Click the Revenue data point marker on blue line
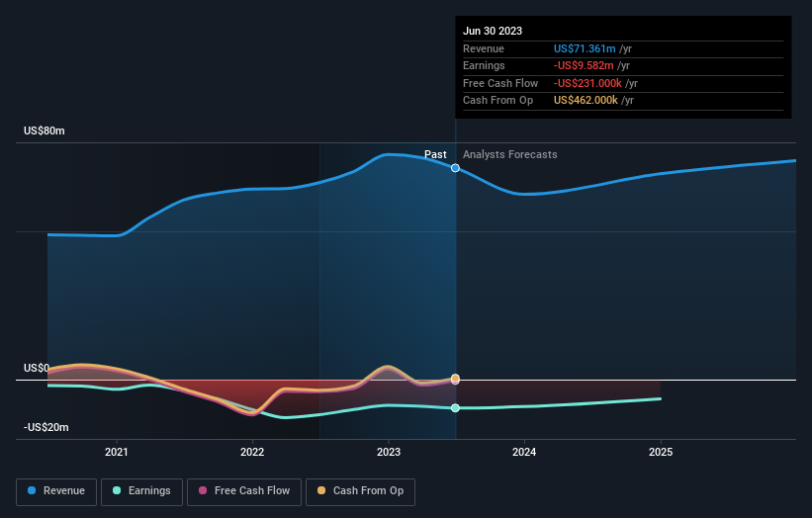The width and height of the screenshot is (812, 518). (x=455, y=168)
